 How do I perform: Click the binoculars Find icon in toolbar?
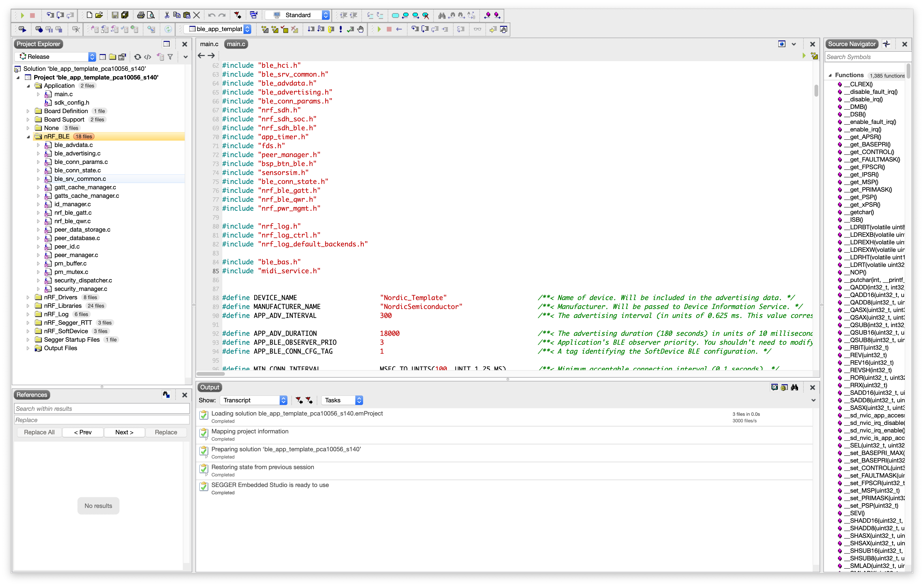pos(442,15)
